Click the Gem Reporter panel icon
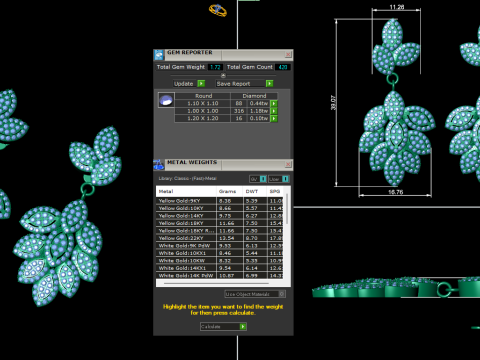Image resolution: width=480 pixels, height=360 pixels. point(159,55)
